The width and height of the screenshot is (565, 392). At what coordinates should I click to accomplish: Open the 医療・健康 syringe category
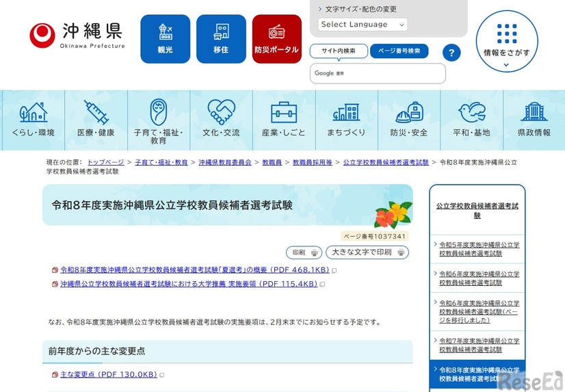[x=96, y=120]
